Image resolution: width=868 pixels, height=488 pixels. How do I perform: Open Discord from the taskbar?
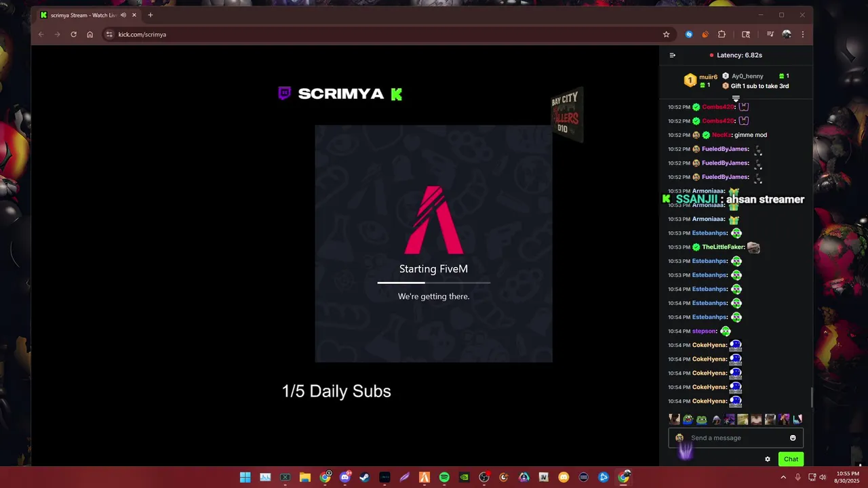pyautogui.click(x=345, y=477)
